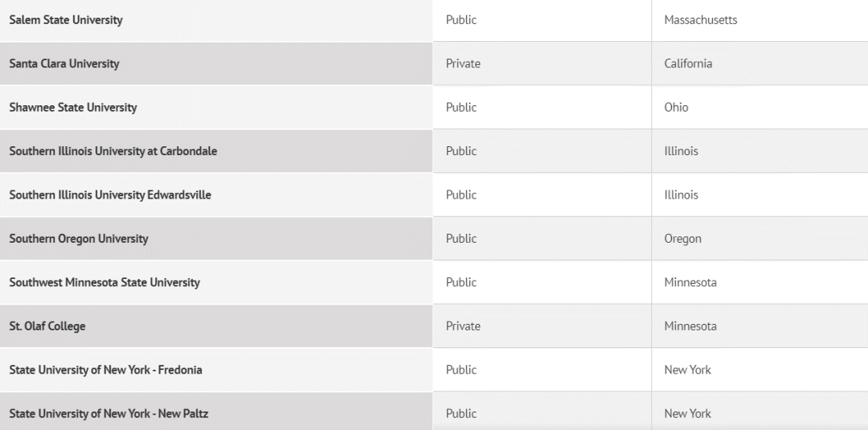Click Private type for St. Olaf College
The width and height of the screenshot is (868, 430).
[464, 326]
